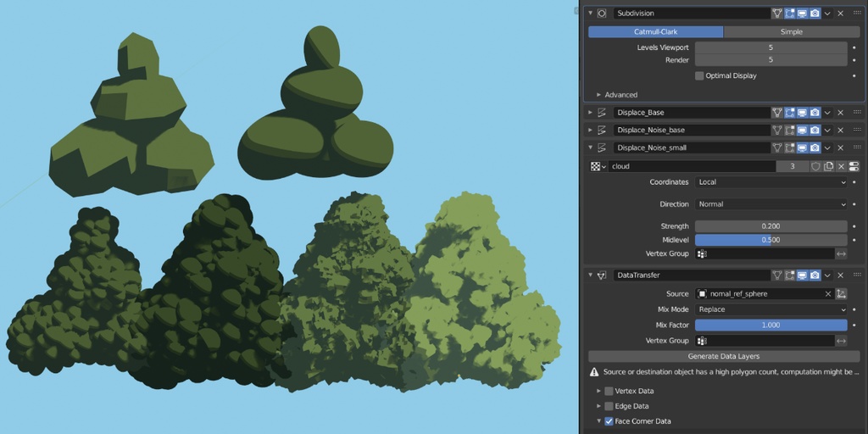The height and width of the screenshot is (434, 868).
Task: Expand the Displace_Base modifier panel
Action: (x=591, y=113)
